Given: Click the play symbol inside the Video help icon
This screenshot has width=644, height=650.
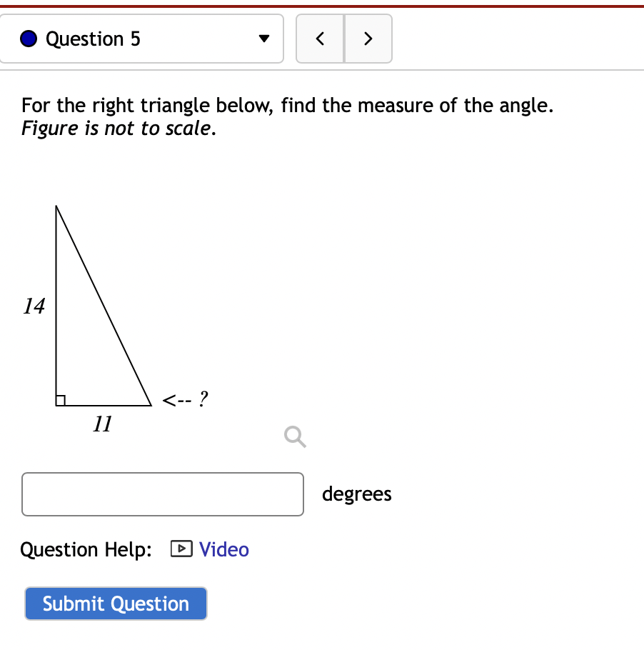Looking at the screenshot, I should click(181, 549).
